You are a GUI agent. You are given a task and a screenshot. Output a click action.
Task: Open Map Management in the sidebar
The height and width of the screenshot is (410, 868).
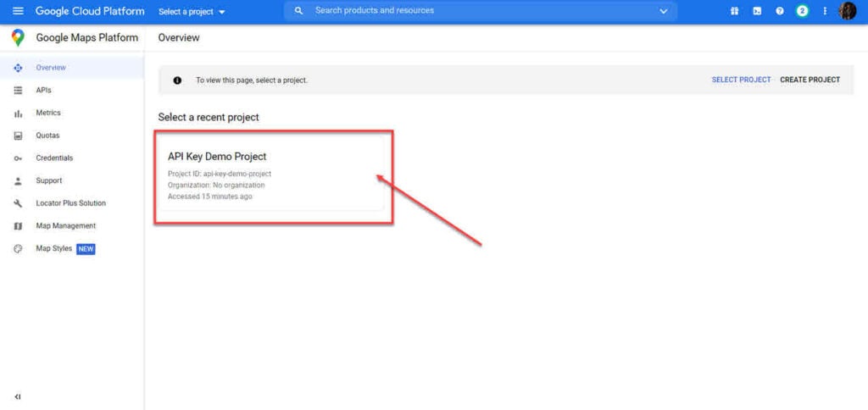click(66, 226)
